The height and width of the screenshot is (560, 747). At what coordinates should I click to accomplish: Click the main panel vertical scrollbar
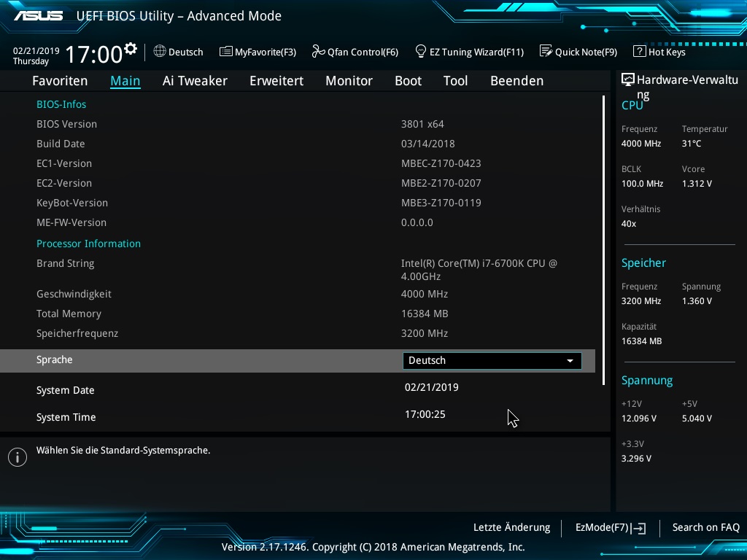pos(603,241)
